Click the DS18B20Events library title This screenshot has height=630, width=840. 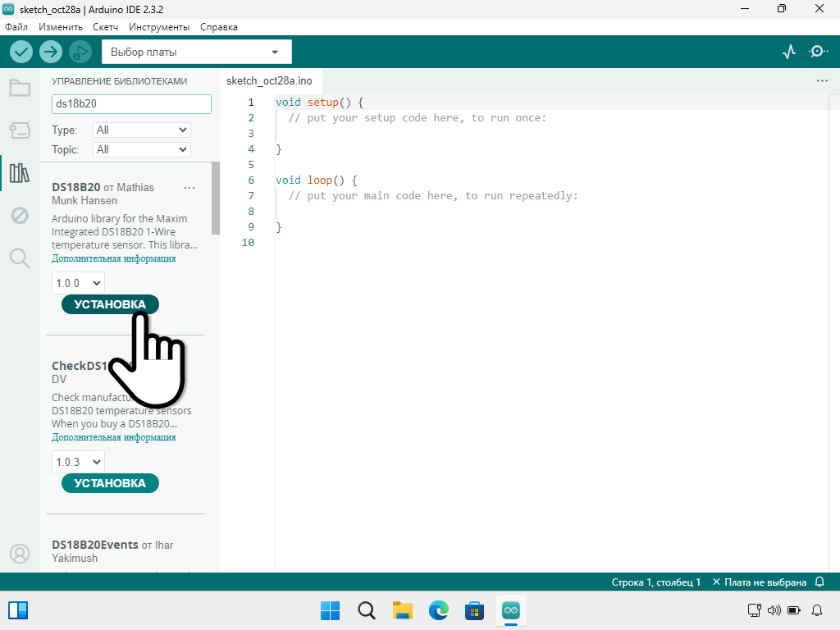click(x=95, y=545)
